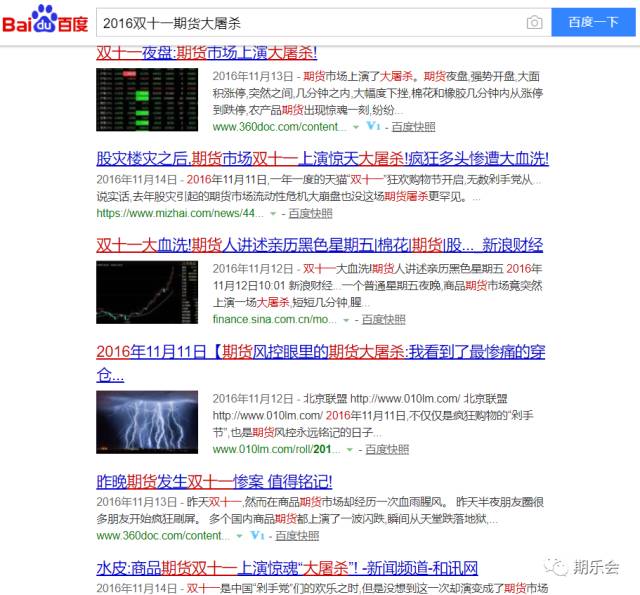Open 百度快照 for finance.sina.com.cn result

tap(383, 320)
